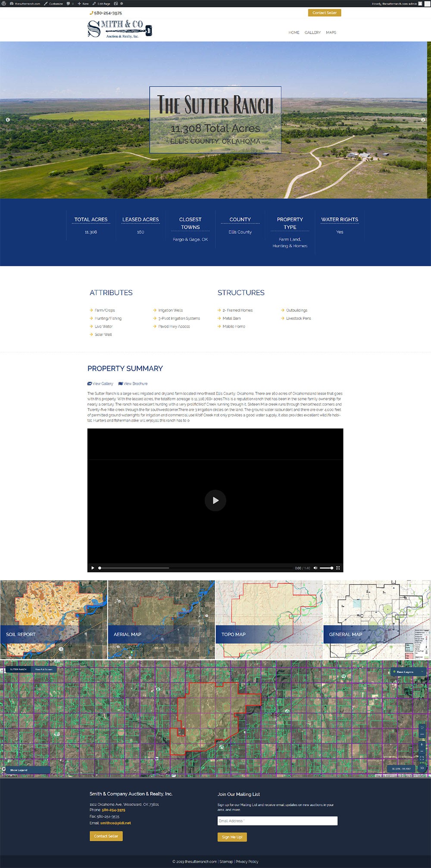The height and width of the screenshot is (868, 431).
Task: Click the WordPress logo in admin bar
Action: pyautogui.click(x=4, y=3)
